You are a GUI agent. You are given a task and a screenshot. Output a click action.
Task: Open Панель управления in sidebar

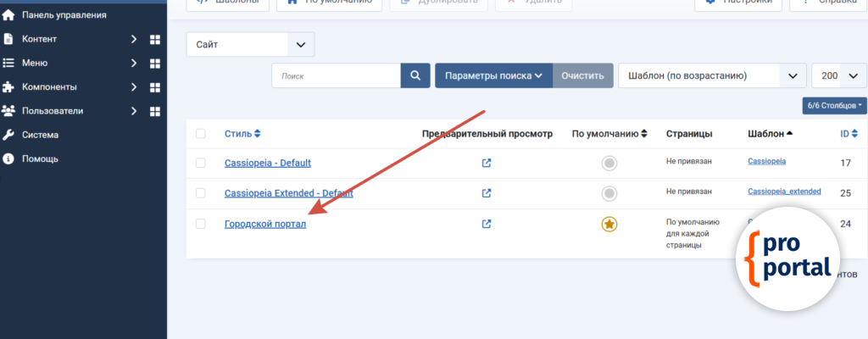64,14
